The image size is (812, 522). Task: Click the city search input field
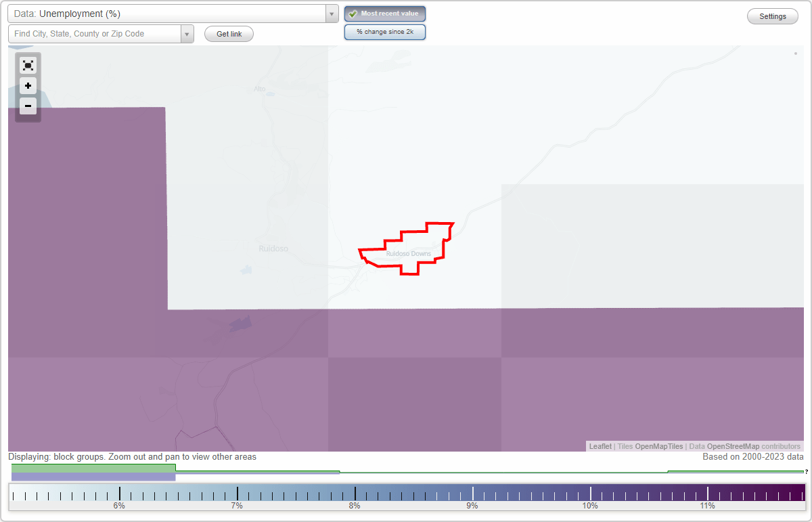[95, 32]
